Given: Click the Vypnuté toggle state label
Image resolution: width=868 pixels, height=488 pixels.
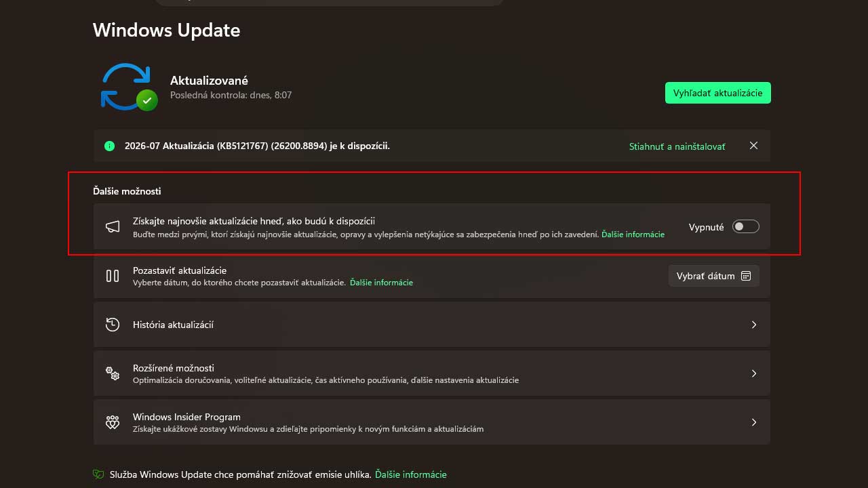Looking at the screenshot, I should (707, 227).
